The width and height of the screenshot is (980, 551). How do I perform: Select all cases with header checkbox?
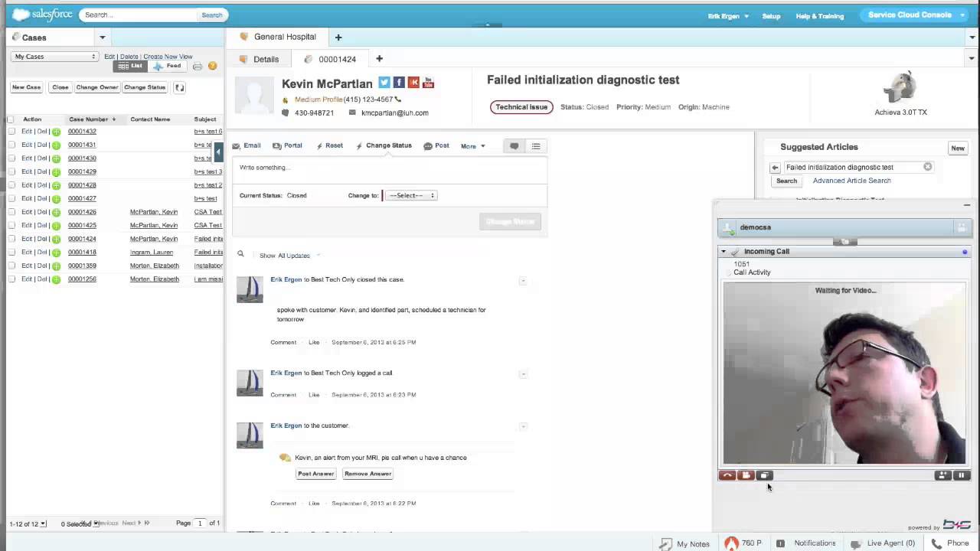coord(11,119)
